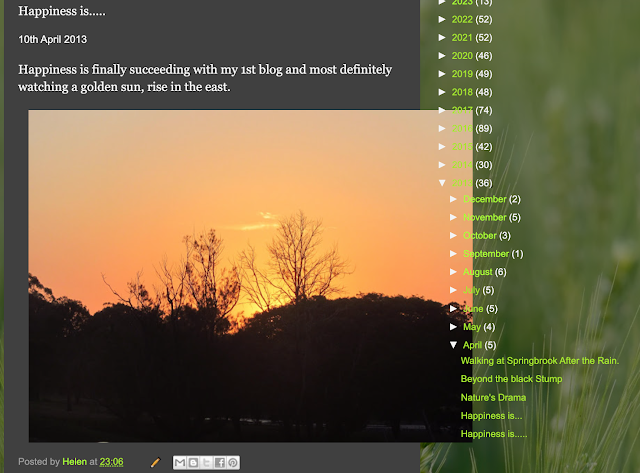Expand the September archive arrow

pyautogui.click(x=453, y=253)
